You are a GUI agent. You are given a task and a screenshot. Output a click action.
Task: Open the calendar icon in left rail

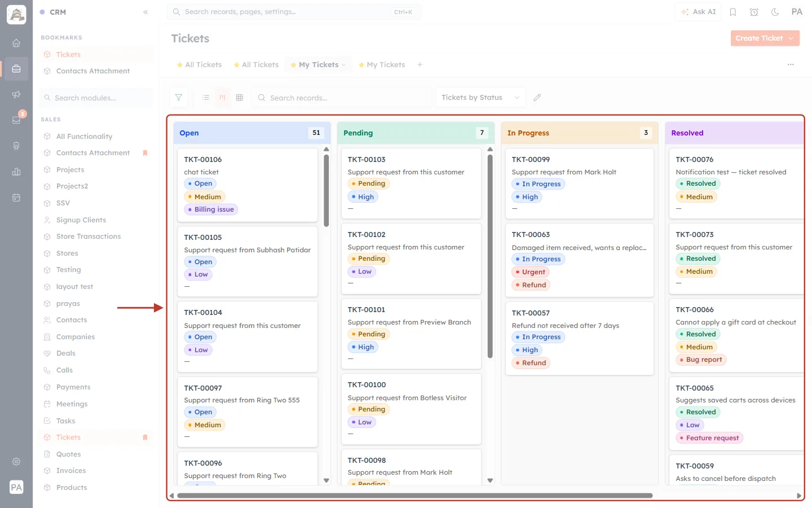point(16,198)
